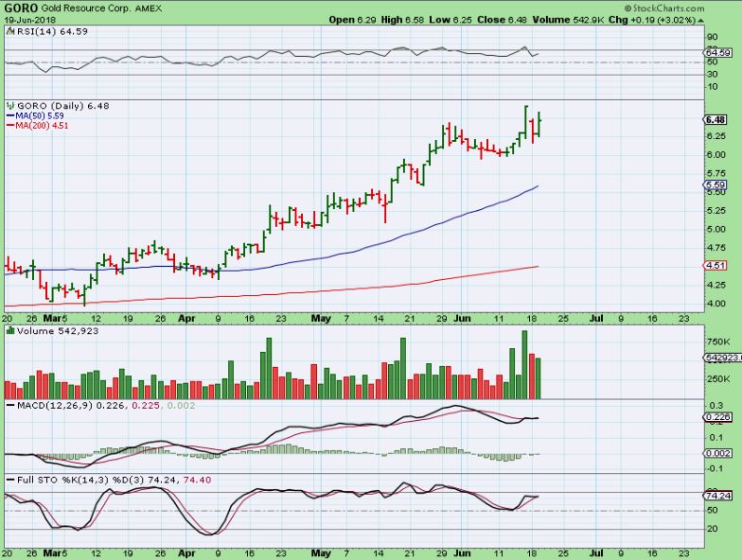The width and height of the screenshot is (742, 560).
Task: Click the last green price bar on chart
Action: tap(539, 125)
